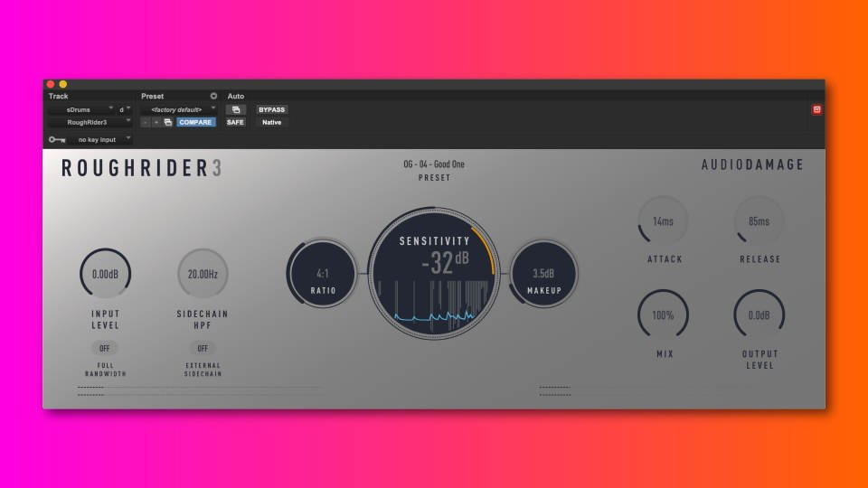
Task: Toggle Full Bandwidth OFF switch
Action: pyautogui.click(x=105, y=348)
